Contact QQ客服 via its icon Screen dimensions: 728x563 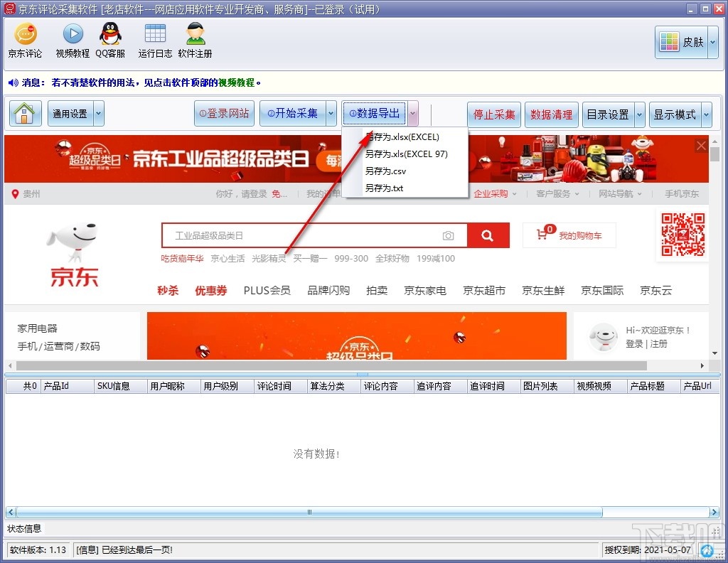pyautogui.click(x=110, y=40)
